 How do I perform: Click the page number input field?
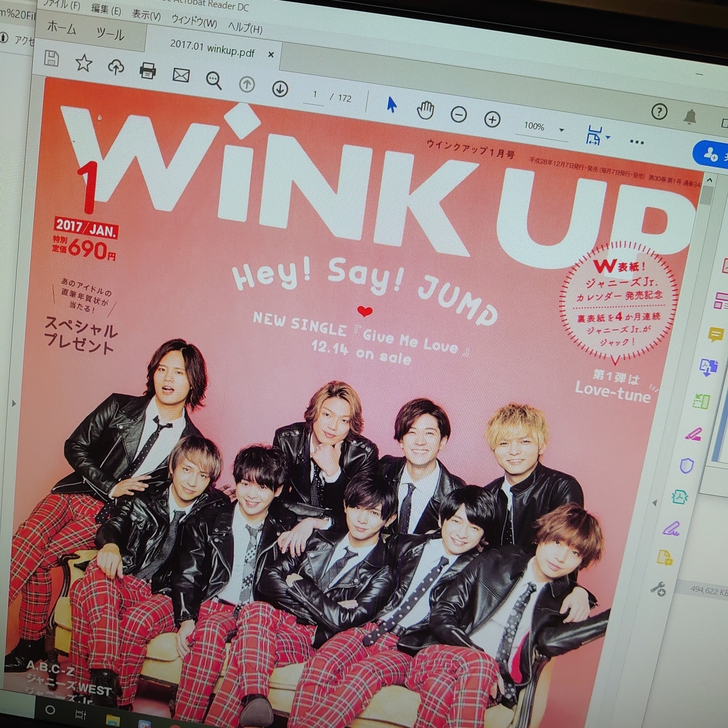coord(315,95)
